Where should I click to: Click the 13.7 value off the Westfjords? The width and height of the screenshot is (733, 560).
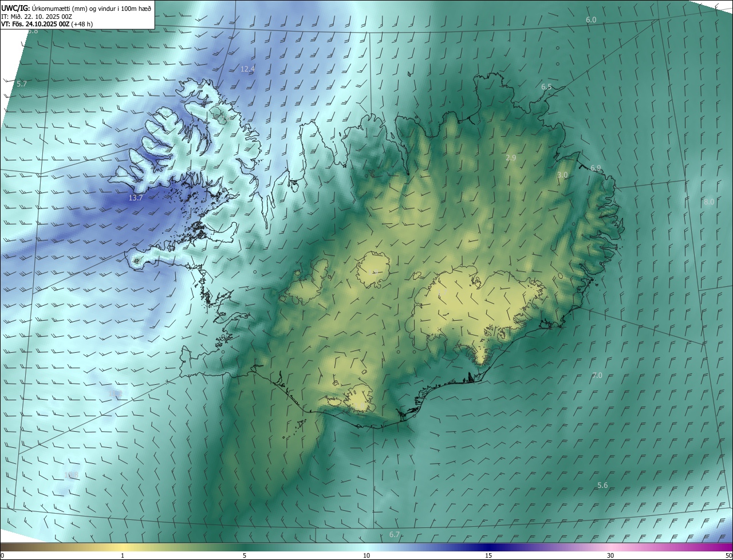(136, 198)
